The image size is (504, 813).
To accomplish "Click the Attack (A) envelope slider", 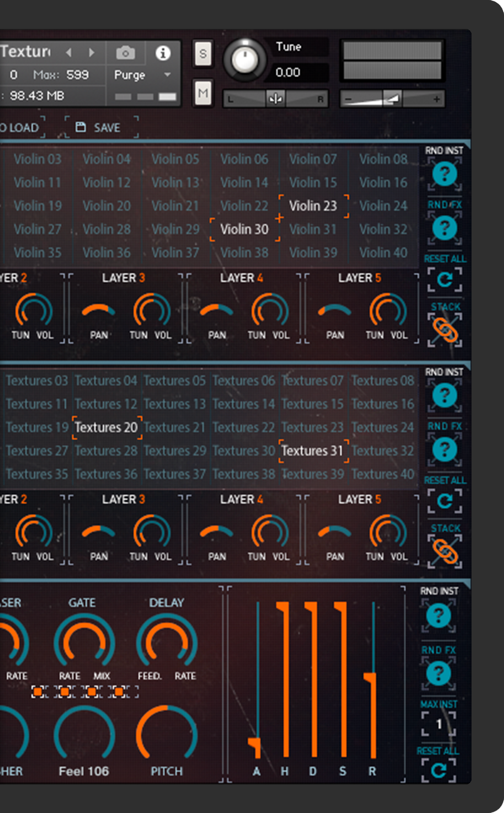I will tap(257, 680).
